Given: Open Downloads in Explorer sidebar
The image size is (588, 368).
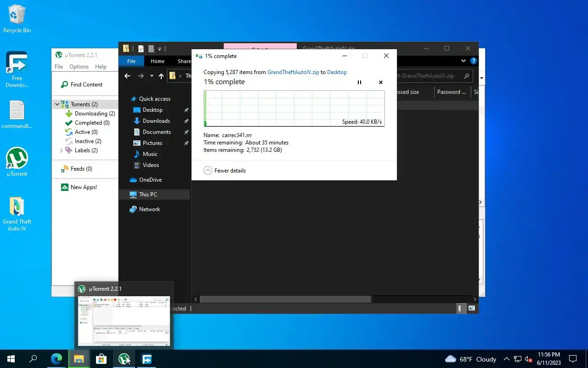Looking at the screenshot, I should (x=156, y=121).
